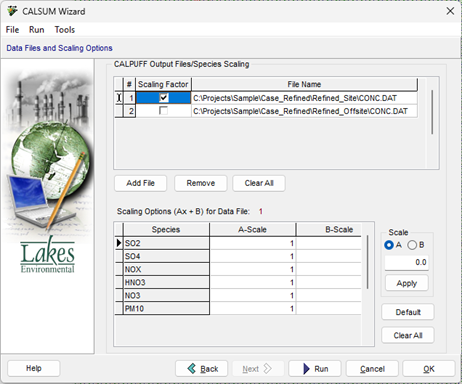Viewport: 462px width, 384px height.
Task: Click Clear All under the Default button
Action: [408, 335]
